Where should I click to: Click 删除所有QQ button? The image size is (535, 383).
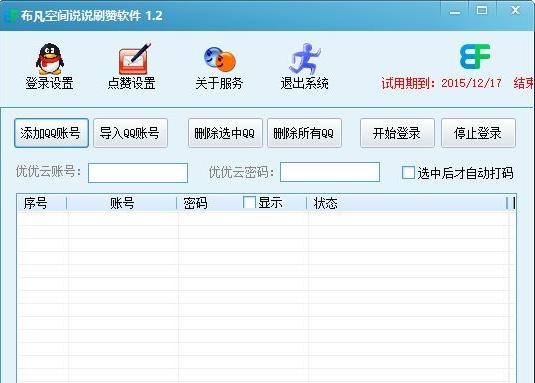pyautogui.click(x=304, y=133)
